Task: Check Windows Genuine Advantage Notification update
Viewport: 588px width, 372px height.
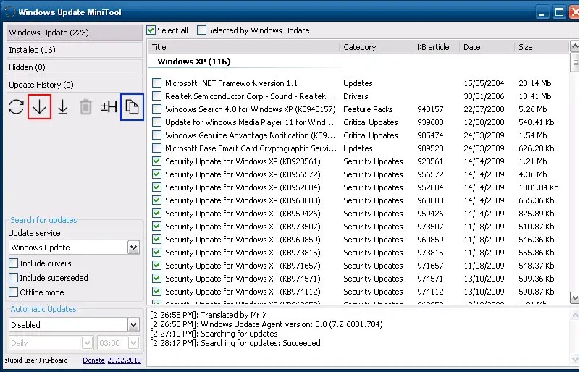Action: pos(156,135)
